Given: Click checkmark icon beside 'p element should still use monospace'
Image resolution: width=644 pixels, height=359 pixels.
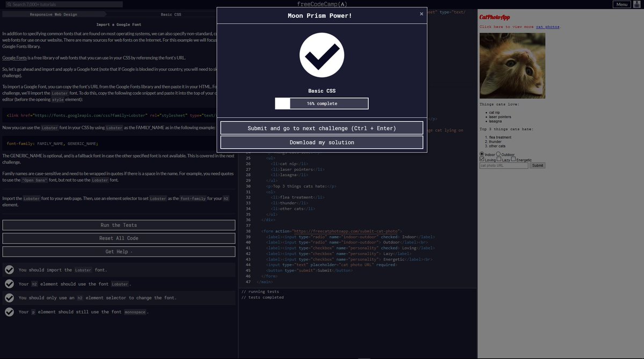Looking at the screenshot, I should tap(9, 312).
